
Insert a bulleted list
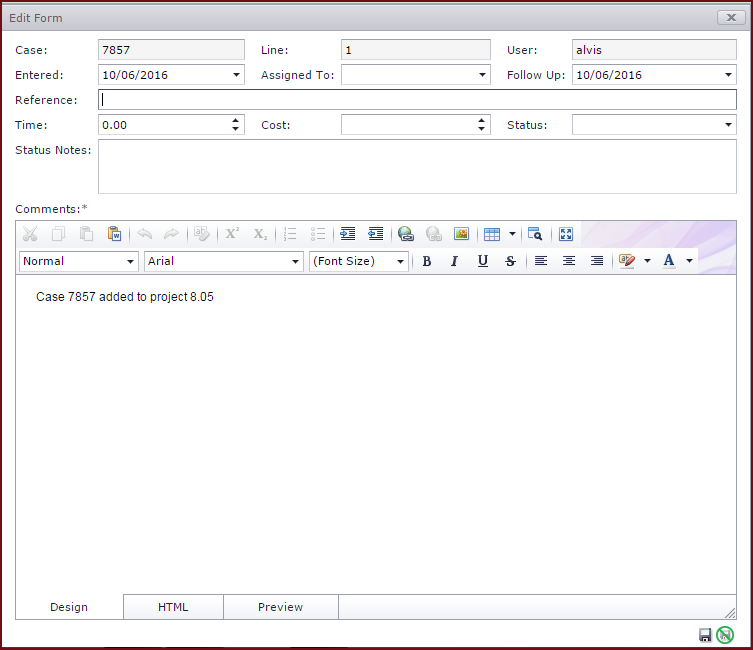[318, 234]
